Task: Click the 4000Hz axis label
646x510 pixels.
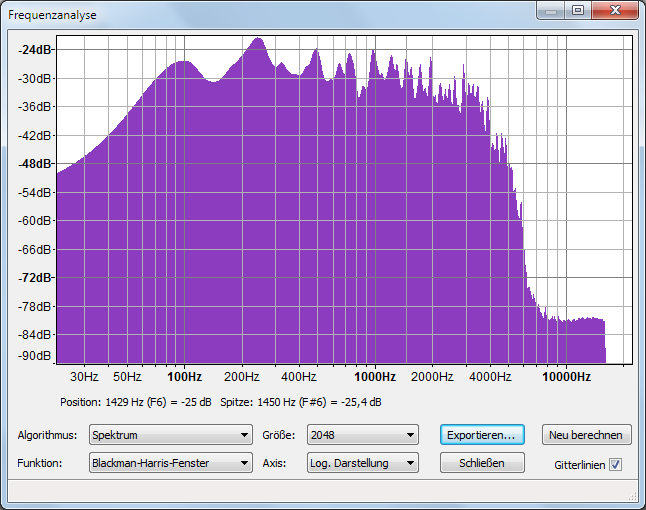Action: pyautogui.click(x=490, y=377)
